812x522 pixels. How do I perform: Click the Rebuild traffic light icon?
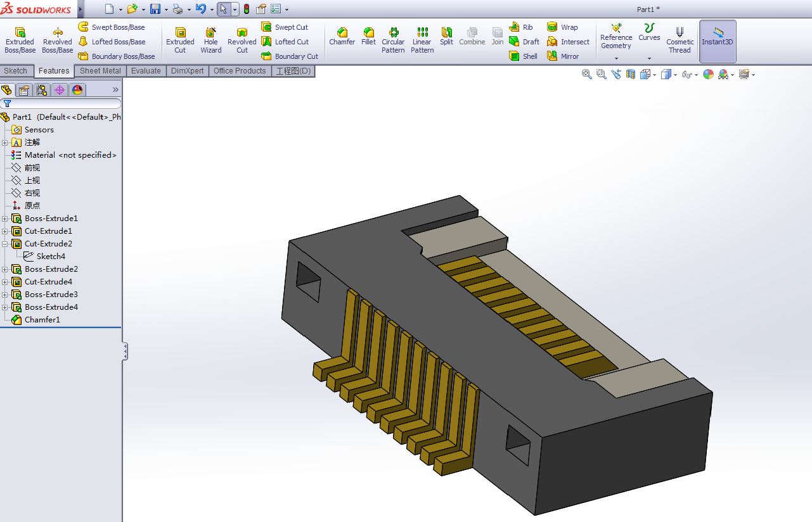246,9
